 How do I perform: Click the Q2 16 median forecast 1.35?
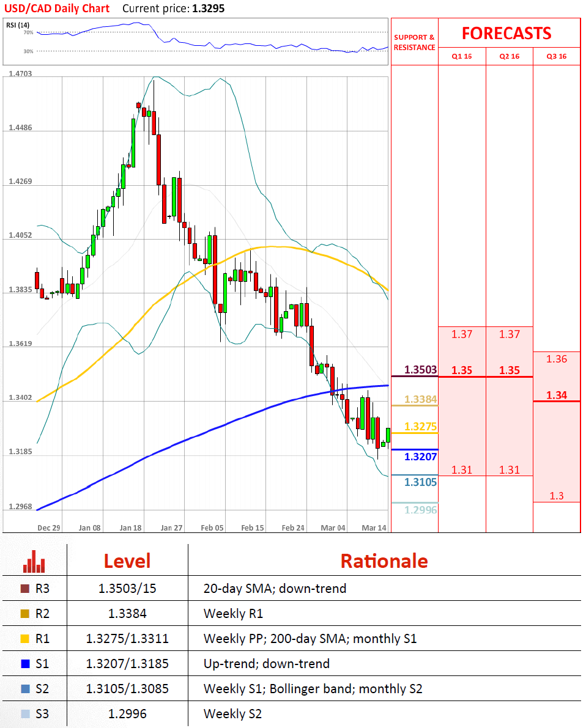coord(510,370)
